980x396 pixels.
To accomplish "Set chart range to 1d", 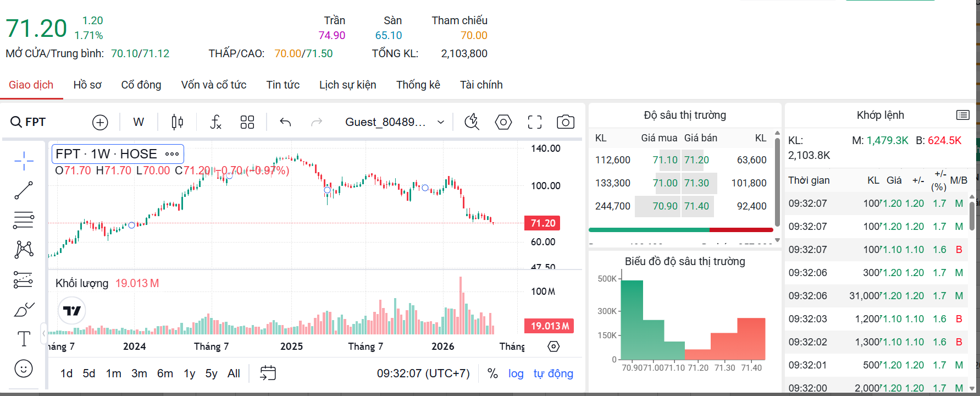I will coord(67,373).
